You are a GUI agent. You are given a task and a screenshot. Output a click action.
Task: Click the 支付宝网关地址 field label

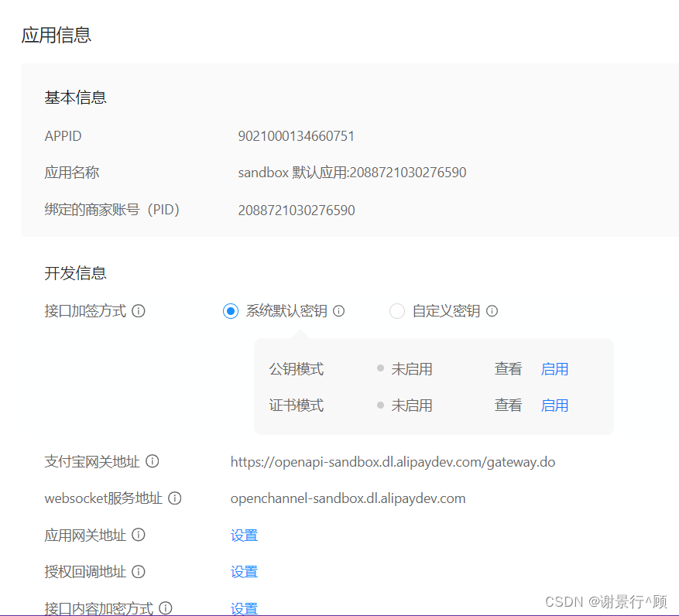point(92,461)
